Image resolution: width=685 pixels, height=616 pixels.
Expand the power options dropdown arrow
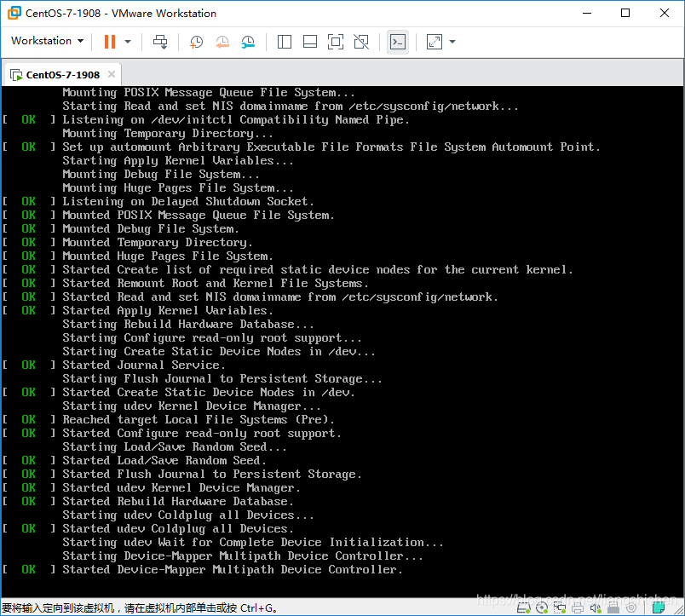[128, 42]
